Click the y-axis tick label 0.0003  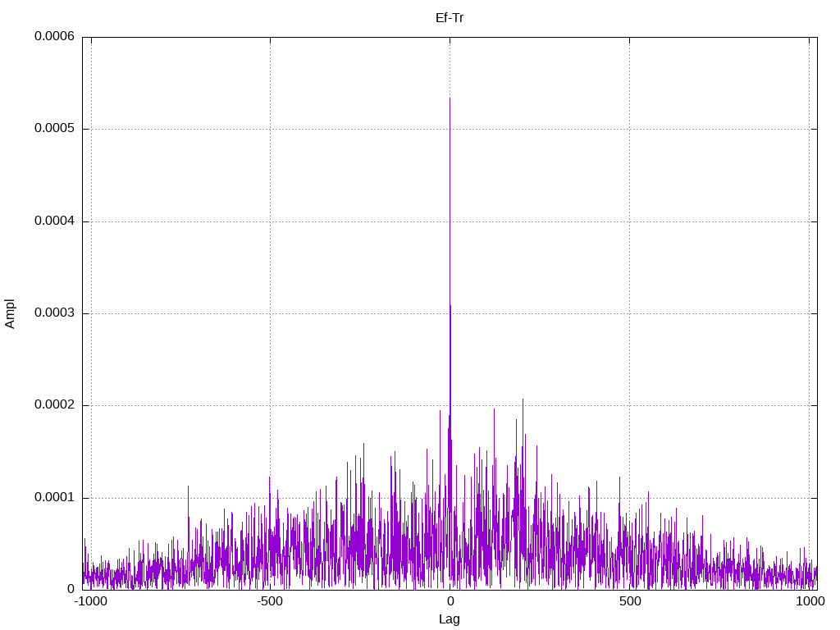[55, 313]
